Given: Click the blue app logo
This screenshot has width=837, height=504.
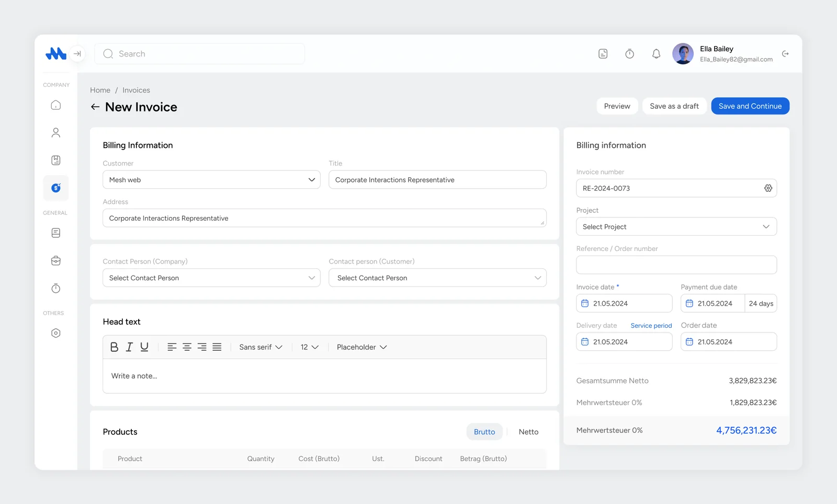Looking at the screenshot, I should [x=55, y=53].
